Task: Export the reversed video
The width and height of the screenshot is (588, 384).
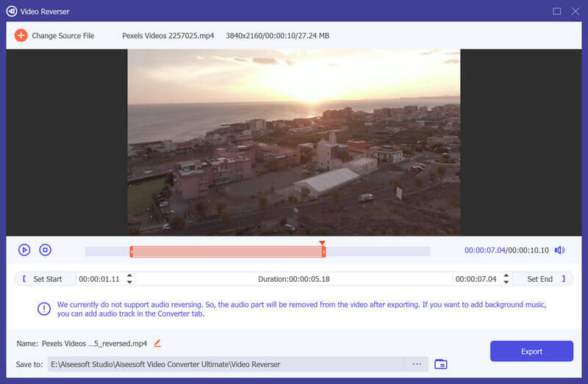Action: coord(531,352)
